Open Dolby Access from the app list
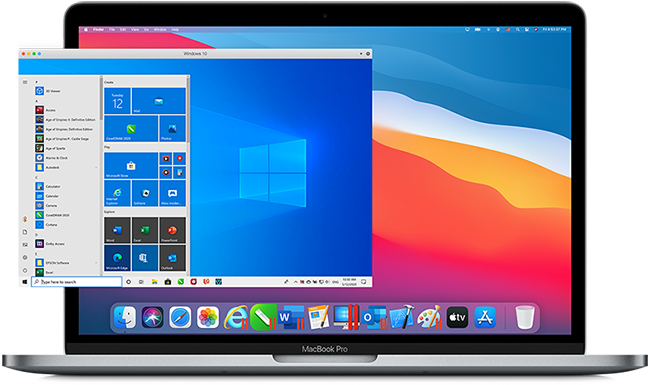650x385 pixels. 66,244
